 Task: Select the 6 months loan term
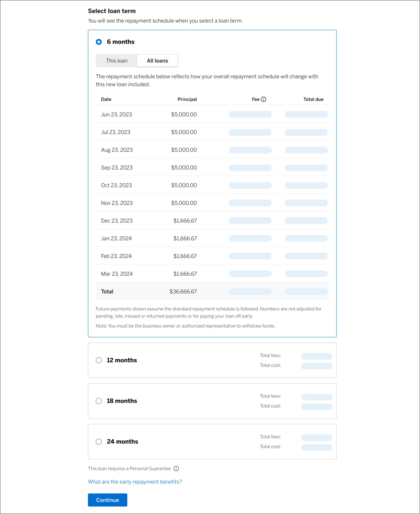[x=99, y=42]
